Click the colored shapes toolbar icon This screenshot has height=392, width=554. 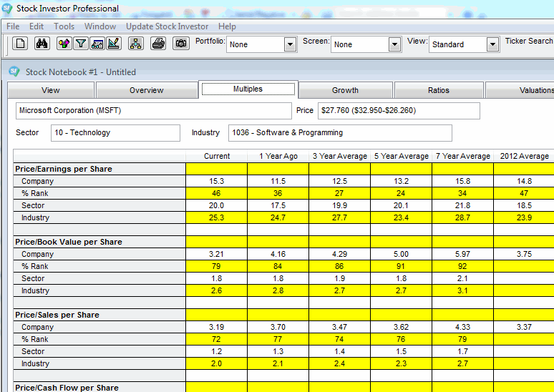[x=64, y=44]
